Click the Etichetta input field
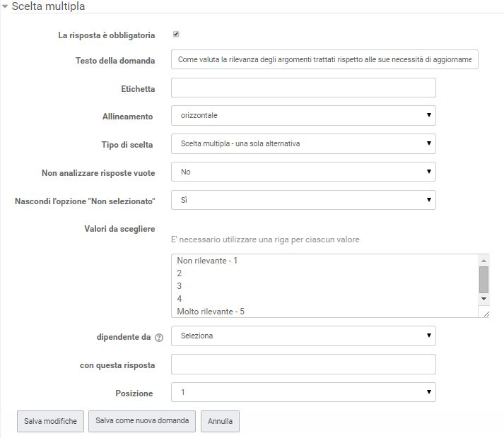Image resolution: width=504 pixels, height=438 pixels. 303,88
